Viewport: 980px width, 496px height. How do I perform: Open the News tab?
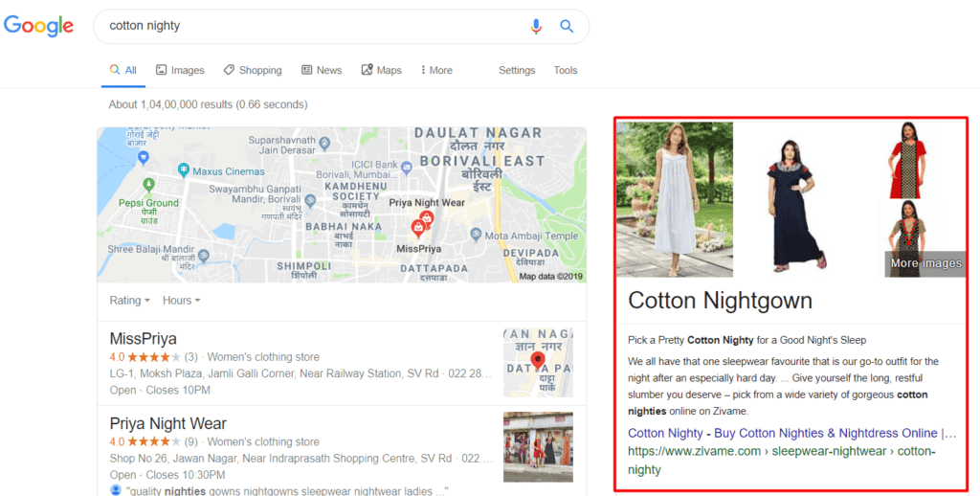click(322, 70)
